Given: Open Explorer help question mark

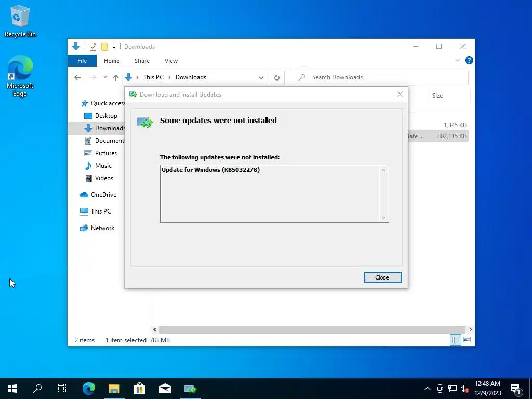Looking at the screenshot, I should 469,60.
